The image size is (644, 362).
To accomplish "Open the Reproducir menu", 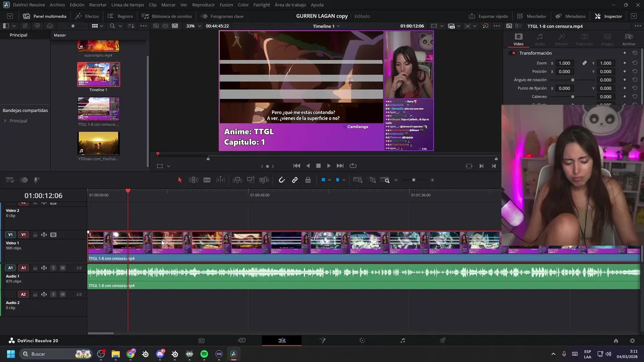I will click(x=203, y=5).
